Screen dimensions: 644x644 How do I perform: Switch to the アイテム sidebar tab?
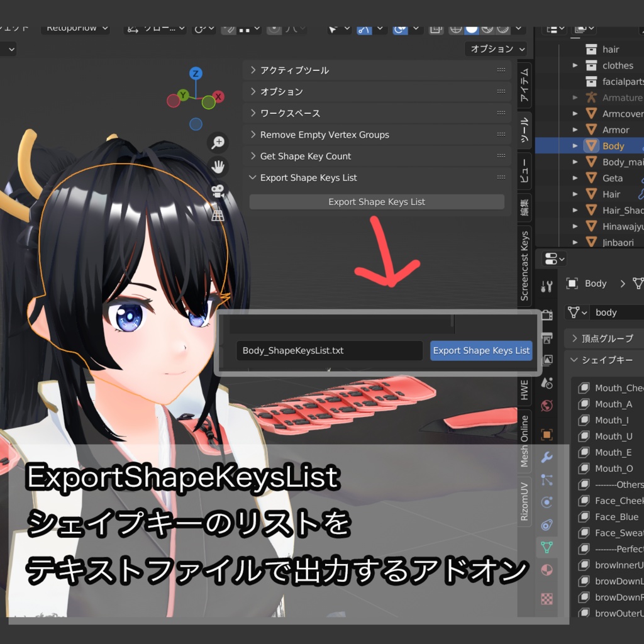pos(525,86)
